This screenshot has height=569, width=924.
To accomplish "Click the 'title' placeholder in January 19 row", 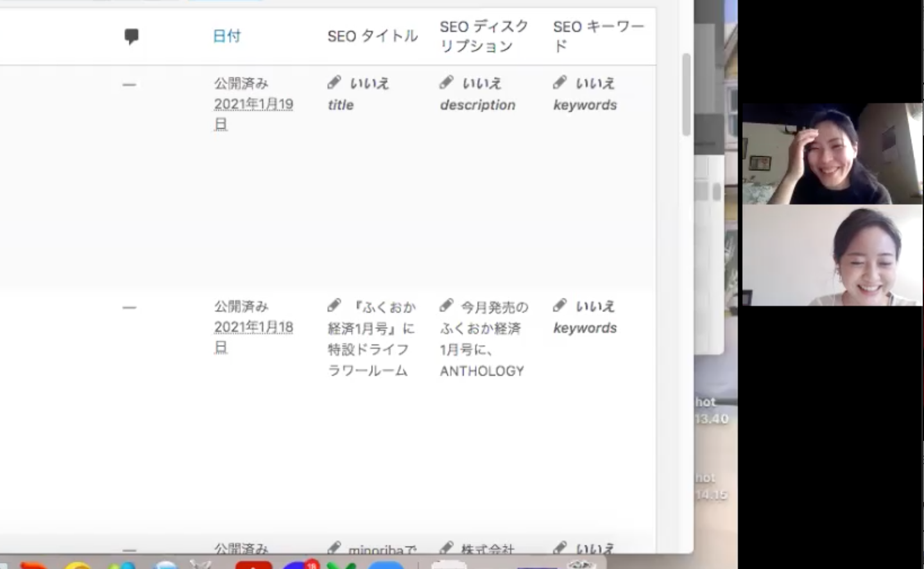I will tap(341, 105).
